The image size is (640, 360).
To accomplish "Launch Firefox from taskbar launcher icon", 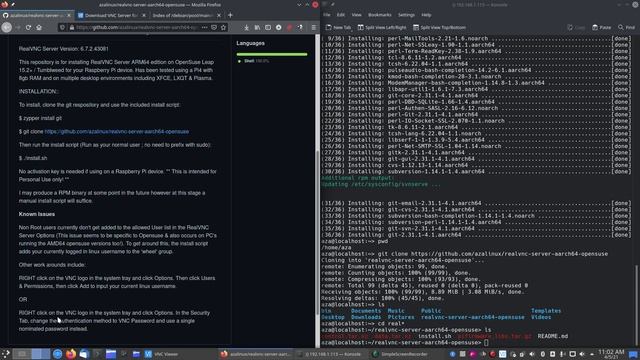I will coord(71,354).
